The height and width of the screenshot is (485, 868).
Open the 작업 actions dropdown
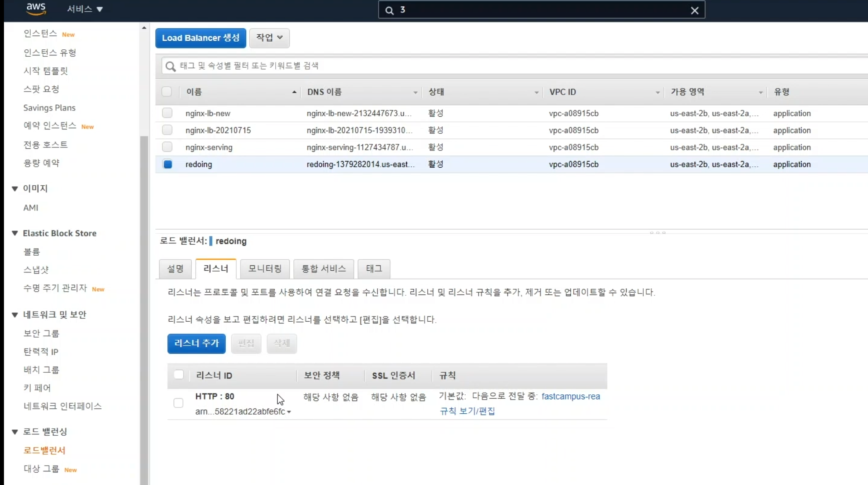[x=269, y=38]
